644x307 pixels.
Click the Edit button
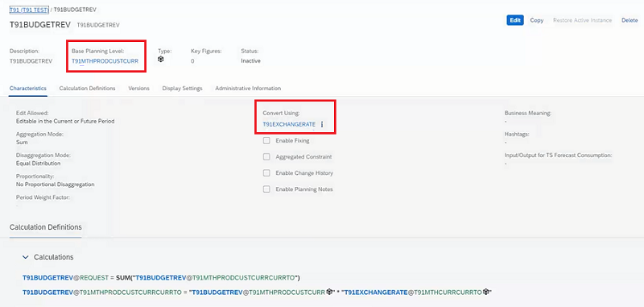click(515, 20)
